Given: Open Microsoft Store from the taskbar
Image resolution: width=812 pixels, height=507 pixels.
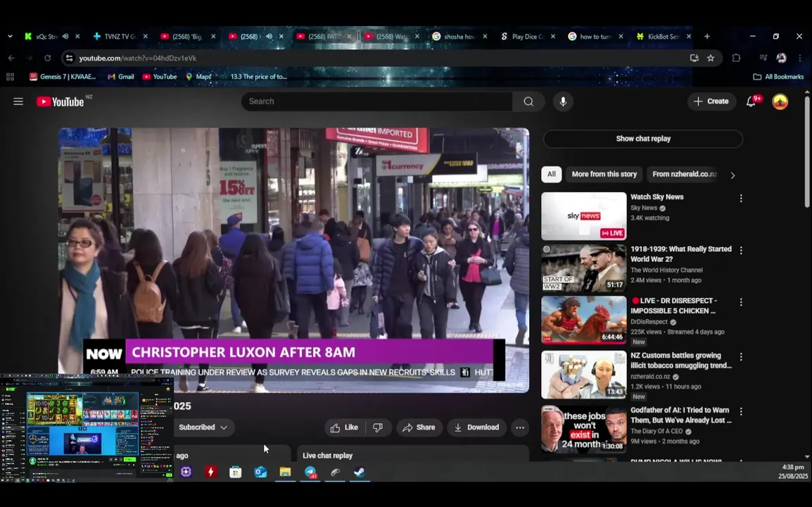Looking at the screenshot, I should click(x=236, y=472).
